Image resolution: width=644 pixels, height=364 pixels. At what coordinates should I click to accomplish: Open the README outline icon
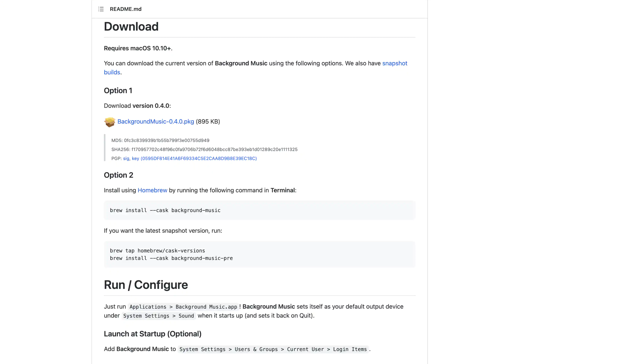tap(101, 9)
